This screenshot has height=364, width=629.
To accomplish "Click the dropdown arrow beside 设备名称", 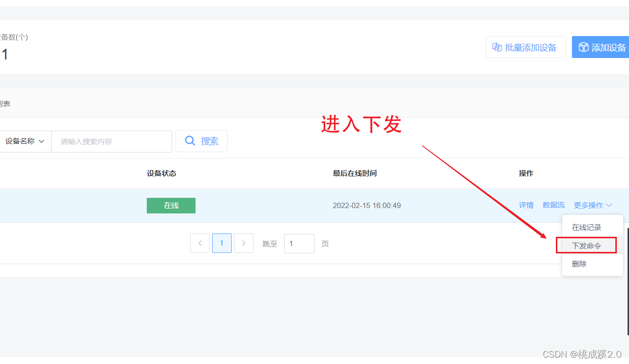I will 42,141.
